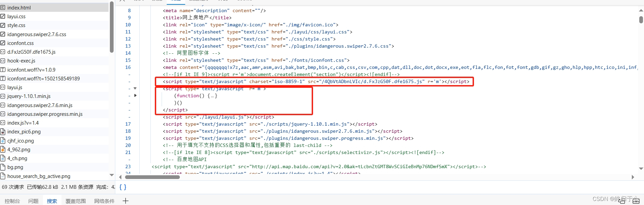Click the file icon beside idangerous.swiper2.7.6.css
Screen dimensions: 644x205
3,34
